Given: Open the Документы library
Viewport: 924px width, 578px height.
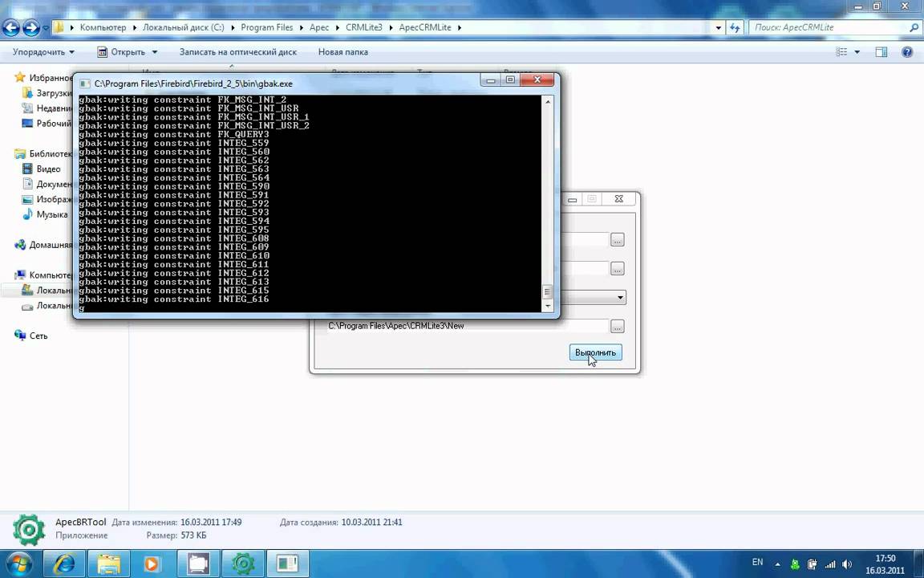Looking at the screenshot, I should 48,184.
